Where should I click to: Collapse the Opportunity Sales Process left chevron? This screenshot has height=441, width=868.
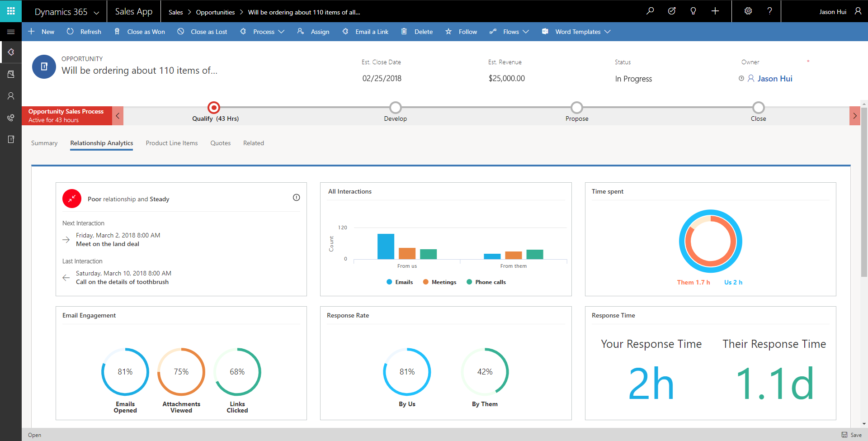click(x=118, y=116)
